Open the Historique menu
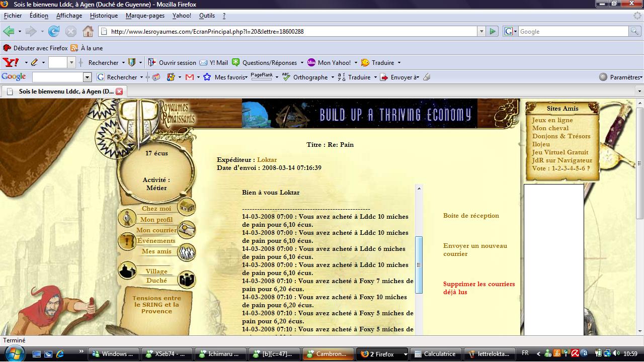This screenshot has width=644, height=362. pyautogui.click(x=104, y=16)
